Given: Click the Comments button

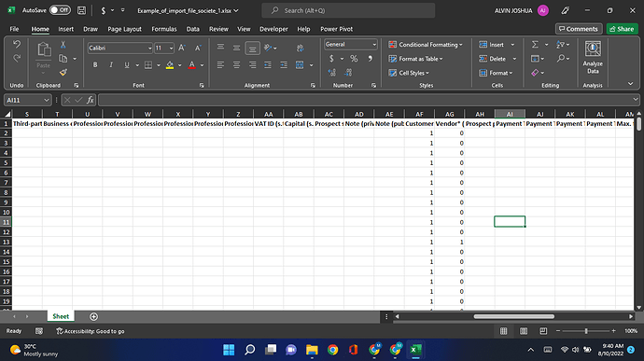Looking at the screenshot, I should 579,29.
